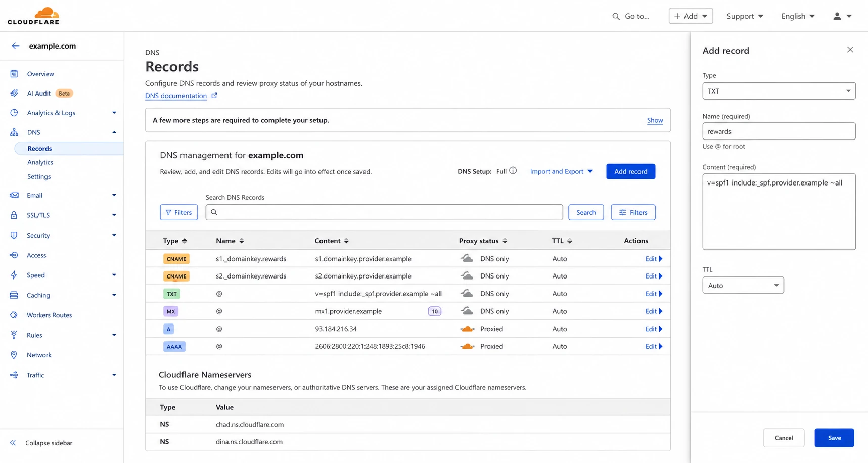Open Network in the sidebar
868x463 pixels.
(39, 355)
